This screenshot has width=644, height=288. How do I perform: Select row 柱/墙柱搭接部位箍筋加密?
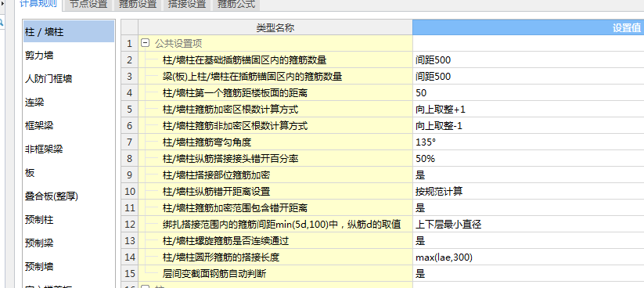275,175
